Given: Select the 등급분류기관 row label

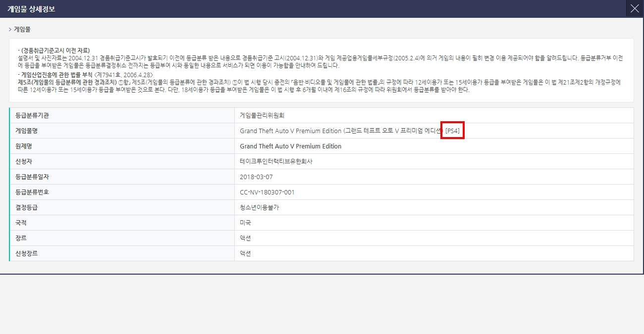Looking at the screenshot, I should click(32, 116).
